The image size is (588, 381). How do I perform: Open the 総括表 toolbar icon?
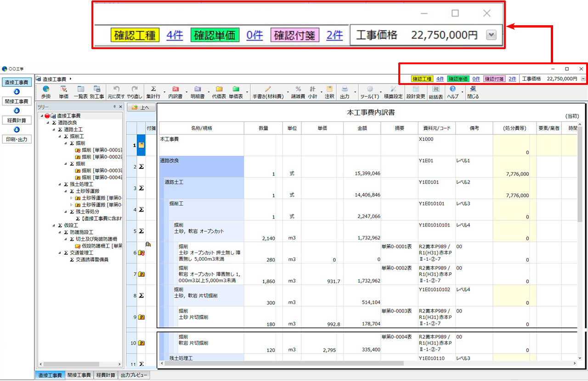pyautogui.click(x=436, y=92)
